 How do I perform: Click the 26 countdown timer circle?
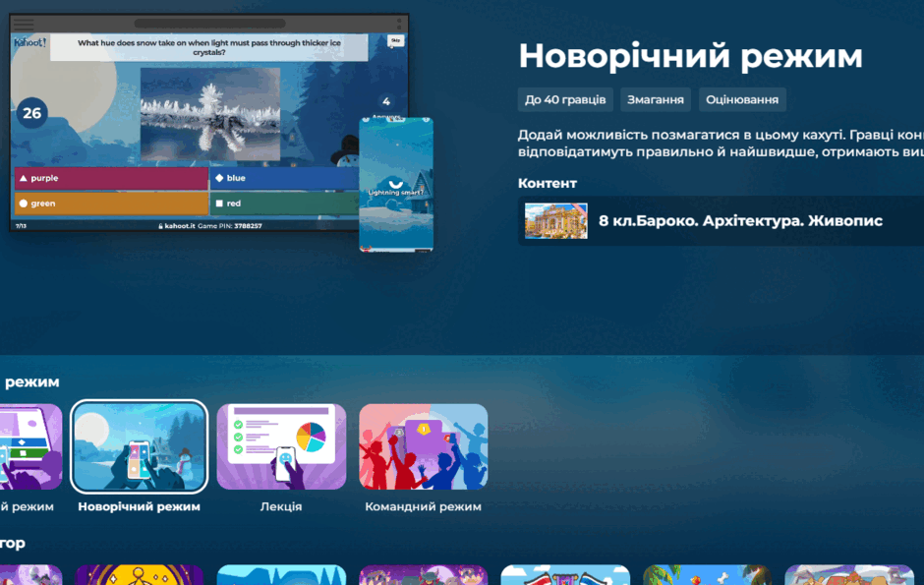click(31, 113)
